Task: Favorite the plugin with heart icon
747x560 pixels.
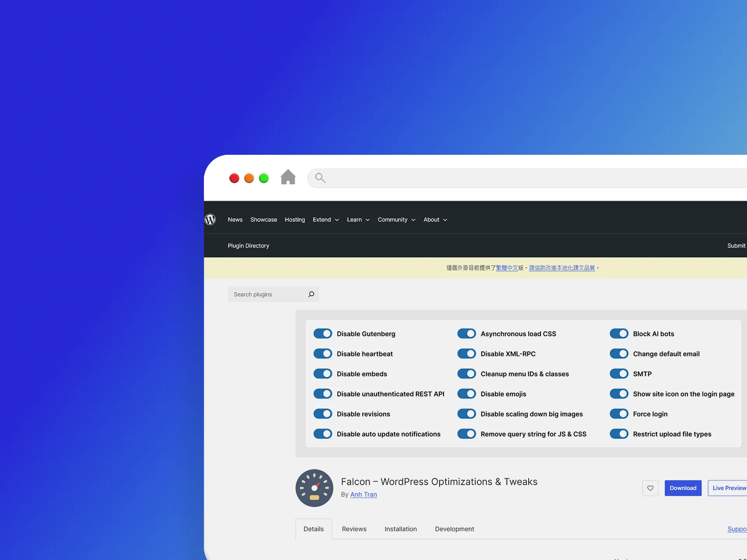Action: [x=650, y=488]
